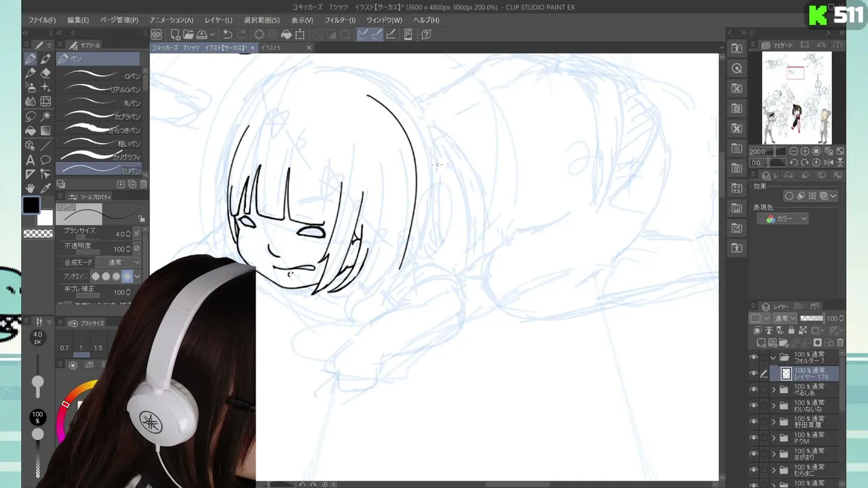Image resolution: width=868 pixels, height=488 pixels.
Task: Select the Eraser tool
Action: click(x=45, y=73)
